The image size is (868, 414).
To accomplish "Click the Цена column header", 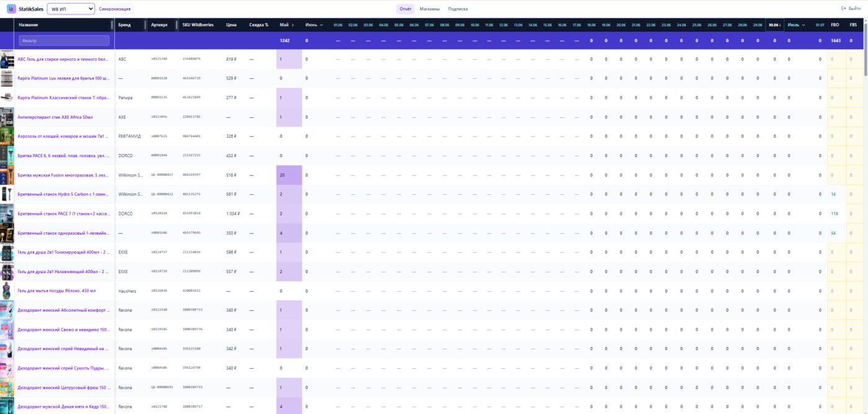I will [231, 25].
